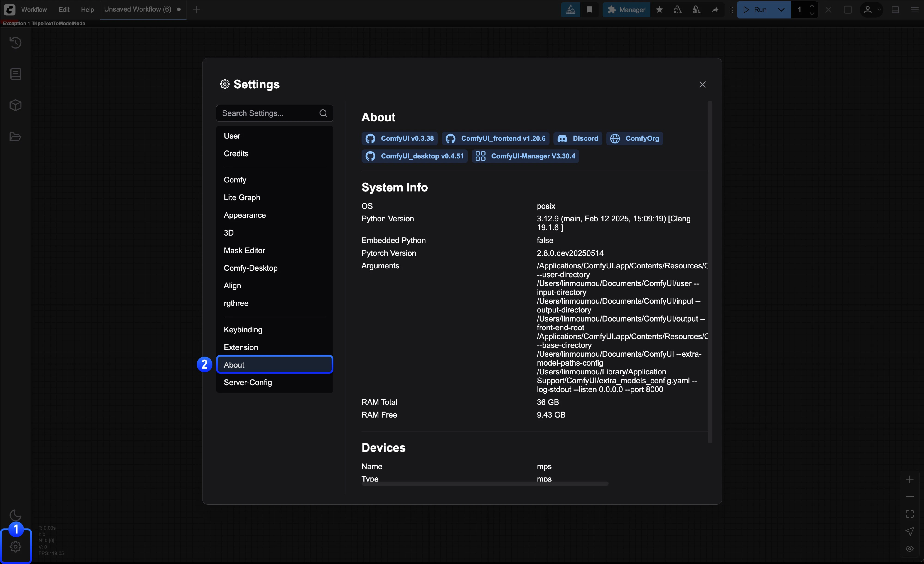This screenshot has height=564, width=924.
Task: Select Server-Config in the settings list
Action: [248, 382]
